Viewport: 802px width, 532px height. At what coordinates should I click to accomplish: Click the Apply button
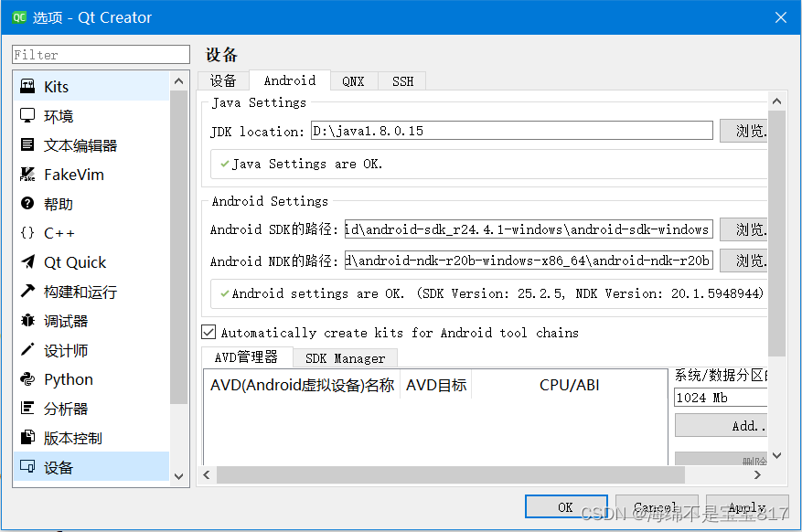[747, 506]
